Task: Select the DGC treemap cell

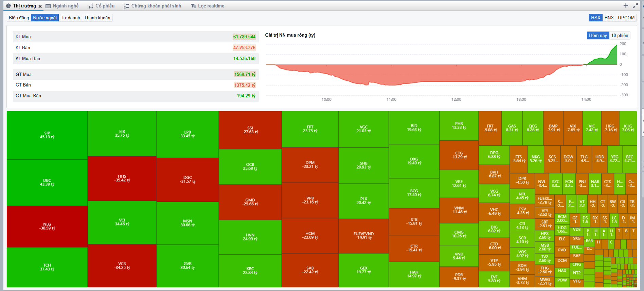Action: click(x=187, y=180)
